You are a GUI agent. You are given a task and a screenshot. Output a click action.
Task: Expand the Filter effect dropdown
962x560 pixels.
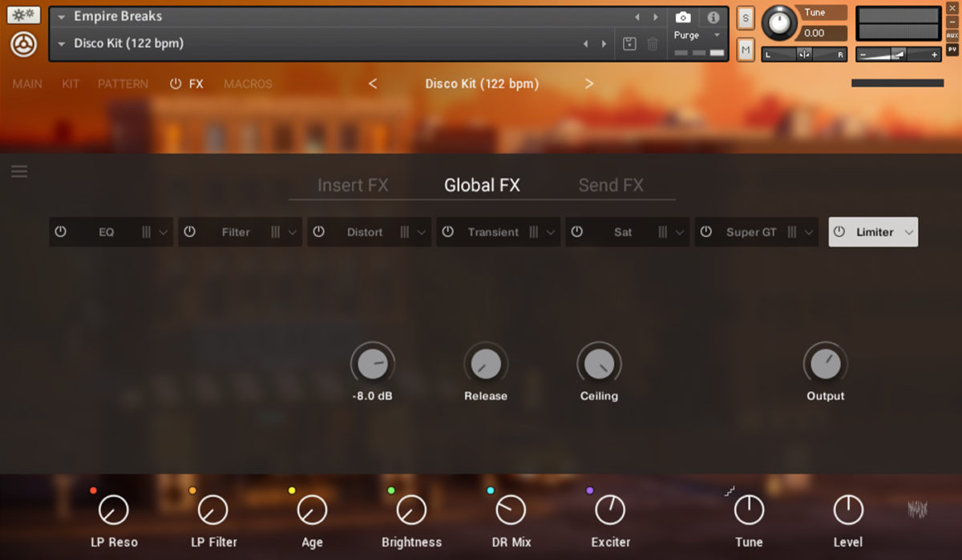click(x=293, y=232)
